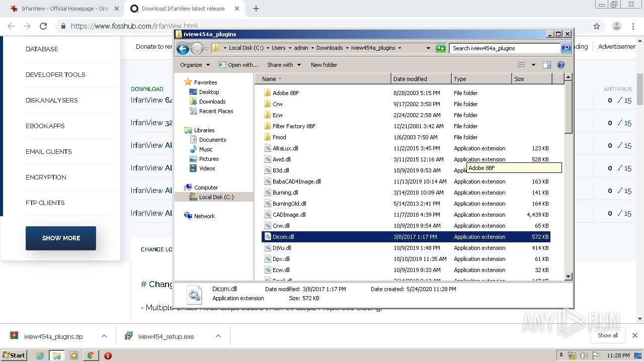Viewport: 644px width, 362px height.
Task: Bookmark this page with the star icon
Action: tap(597, 26)
